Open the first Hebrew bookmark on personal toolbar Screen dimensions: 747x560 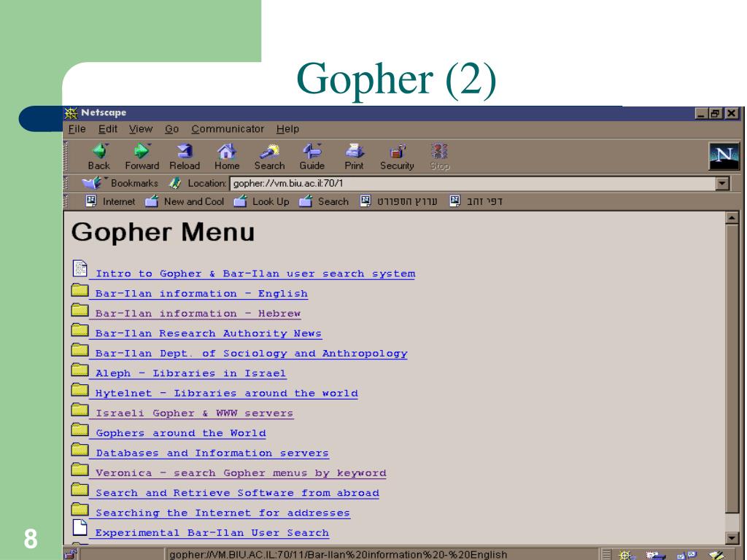click(399, 201)
